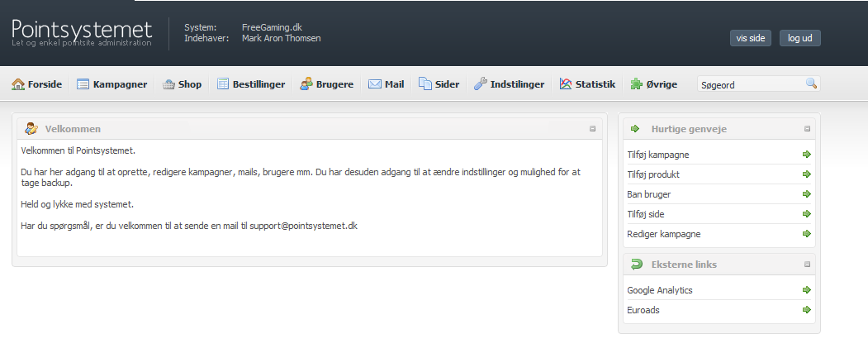Click the Pointsystemet logo
Screen dimensions: 868x353
coord(82,33)
